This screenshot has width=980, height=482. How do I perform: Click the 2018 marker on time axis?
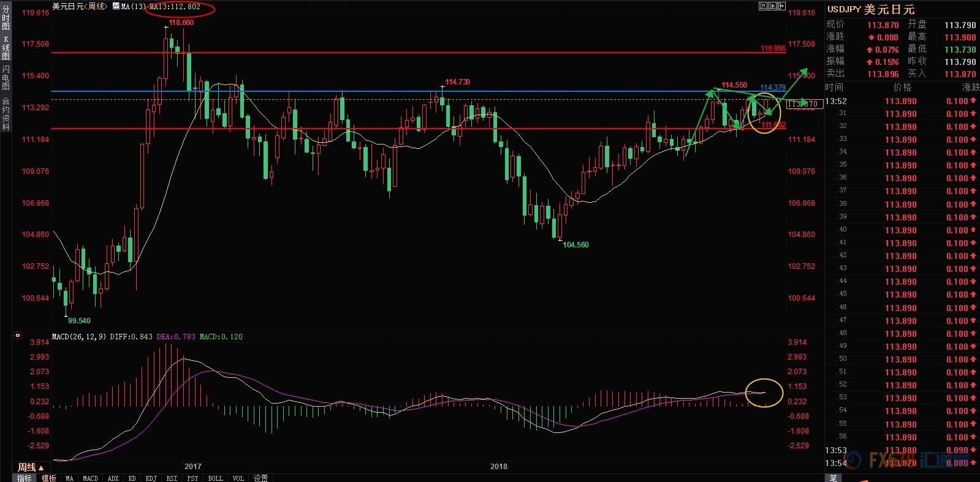pos(499,467)
